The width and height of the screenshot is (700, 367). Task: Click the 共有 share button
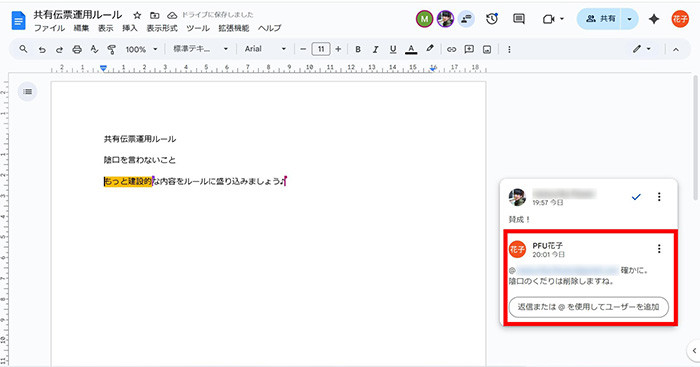tap(599, 19)
